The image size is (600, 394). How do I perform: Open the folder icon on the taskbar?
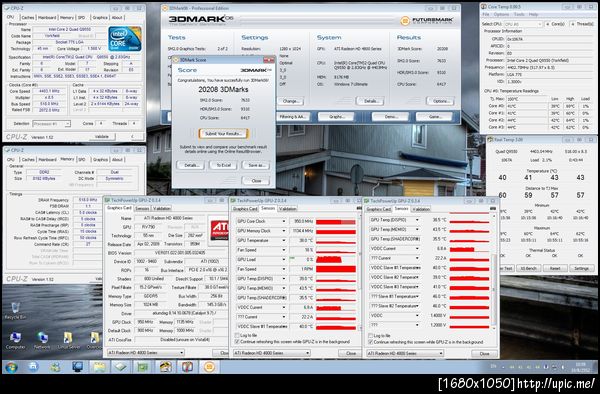99,367
